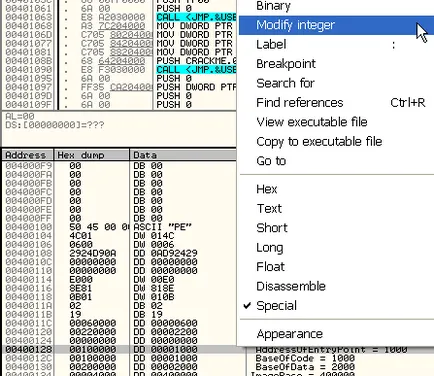
Task: Click the AL=00 info line
Action: pos(20,116)
